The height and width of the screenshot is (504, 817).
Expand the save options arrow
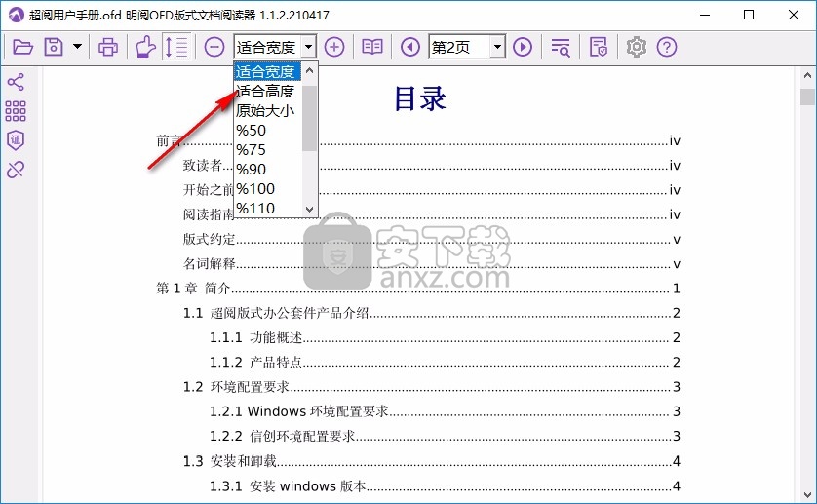pos(77,47)
